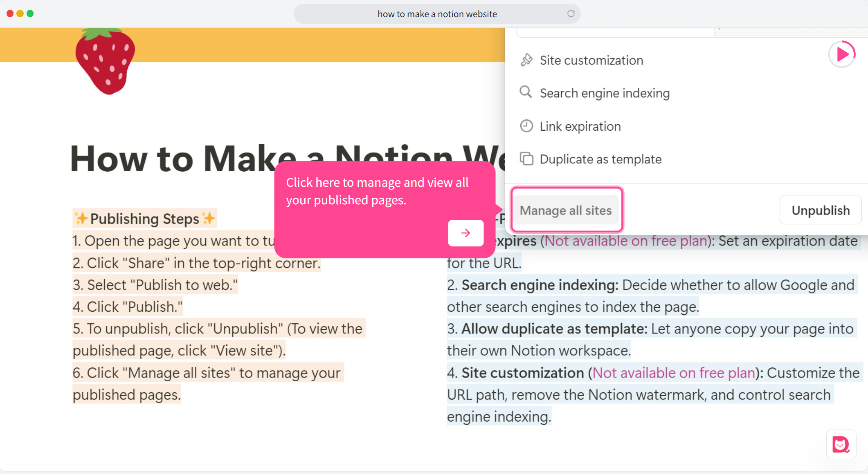Advance the tooltip with the arrow button
Viewport: 868px width, 474px height.
coord(466,233)
